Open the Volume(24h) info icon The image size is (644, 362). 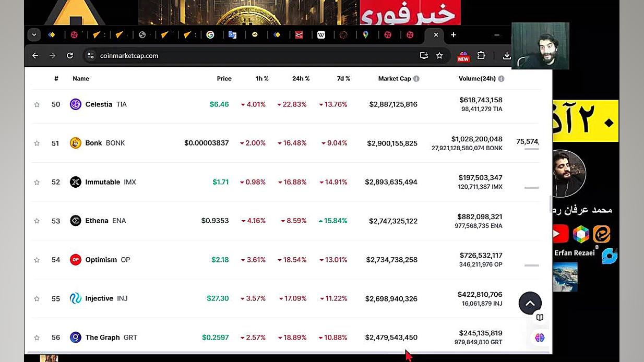pyautogui.click(x=501, y=79)
